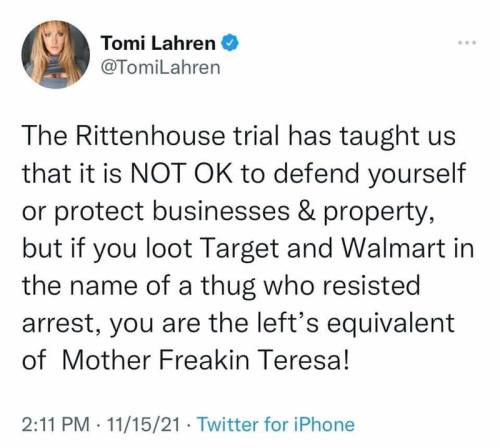Click the blue verified checkmark badge

click(230, 43)
